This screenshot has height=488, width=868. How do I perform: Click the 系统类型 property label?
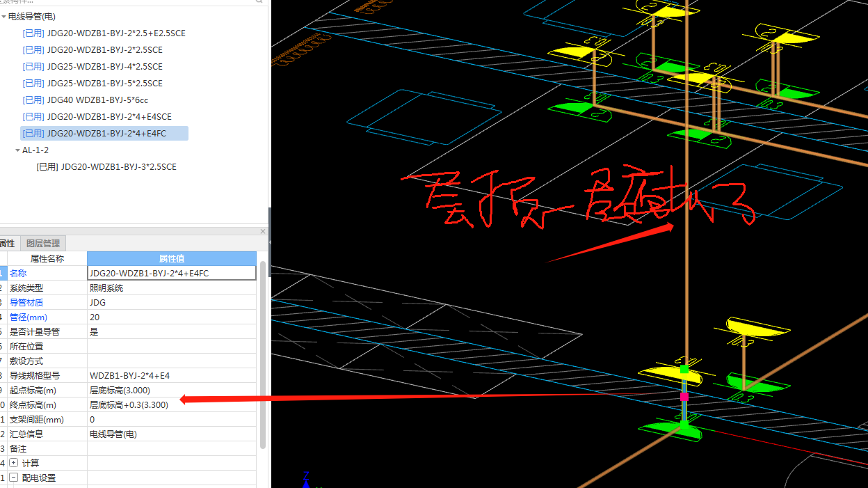coord(26,288)
